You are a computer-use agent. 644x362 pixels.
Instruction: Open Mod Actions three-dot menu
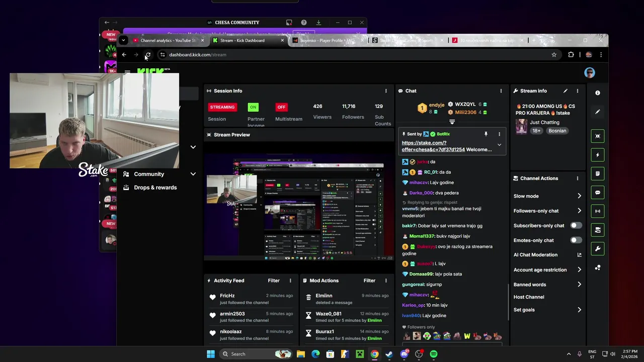[386, 281]
